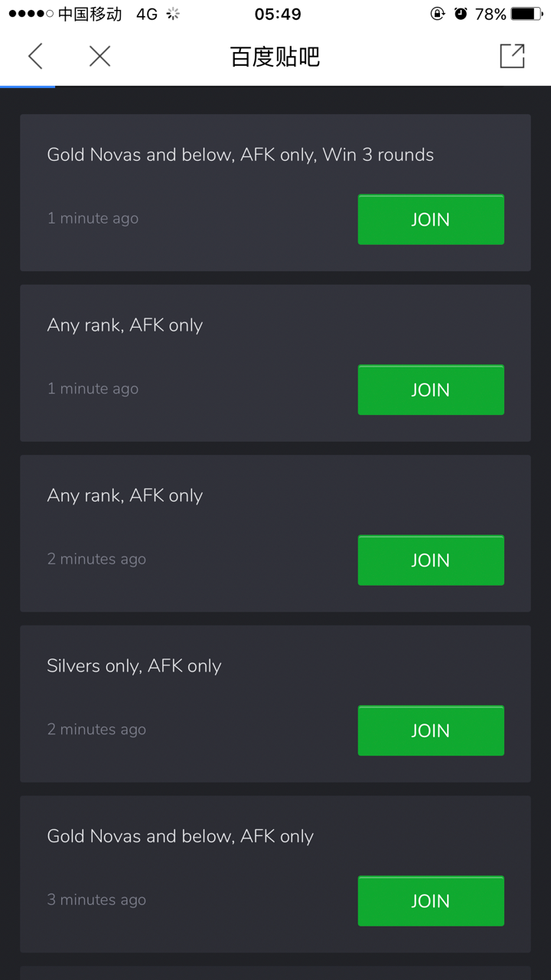Tap the blue loading progress bar under header
Image resolution: width=551 pixels, height=980 pixels.
[x=28, y=87]
